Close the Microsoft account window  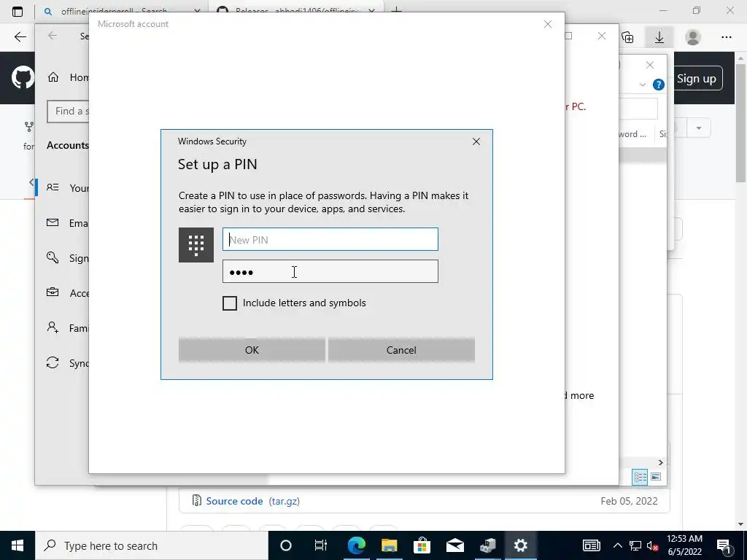548,24
